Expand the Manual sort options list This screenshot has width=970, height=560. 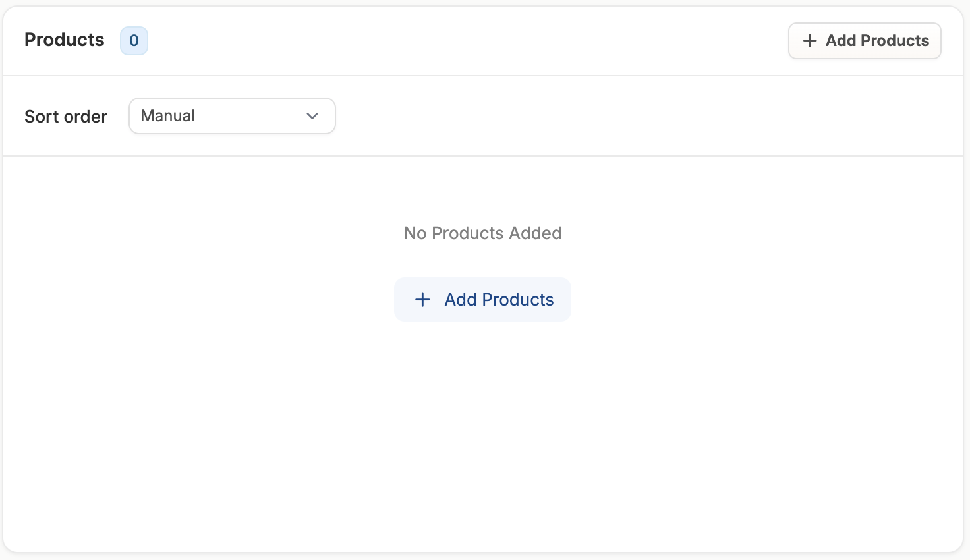point(232,116)
